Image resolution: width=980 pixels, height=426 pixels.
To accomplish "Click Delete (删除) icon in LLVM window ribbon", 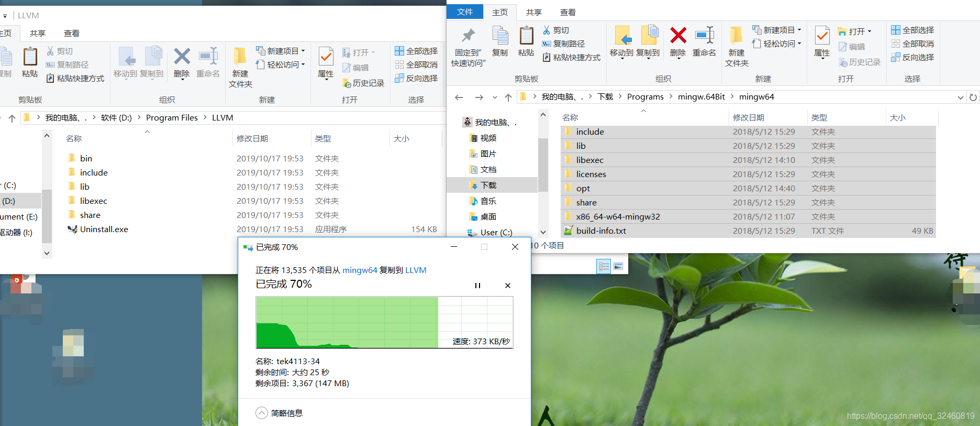I will coord(182,57).
